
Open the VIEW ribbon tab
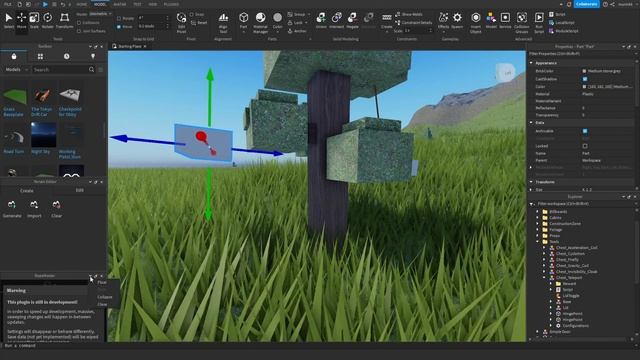coord(153,4)
